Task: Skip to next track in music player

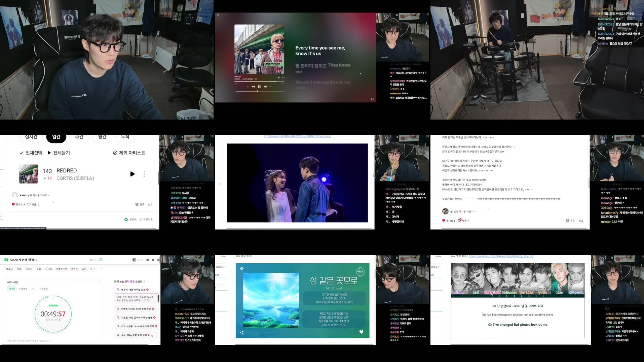Action: [x=265, y=87]
